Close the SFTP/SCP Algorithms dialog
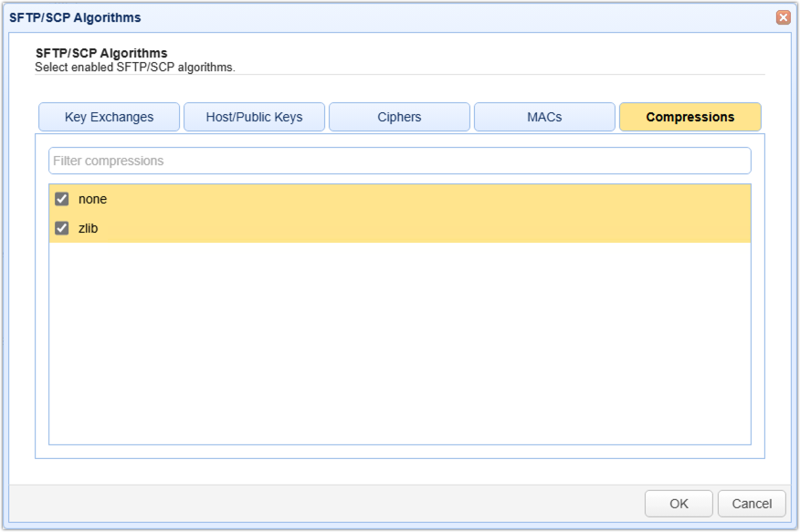 [x=783, y=17]
